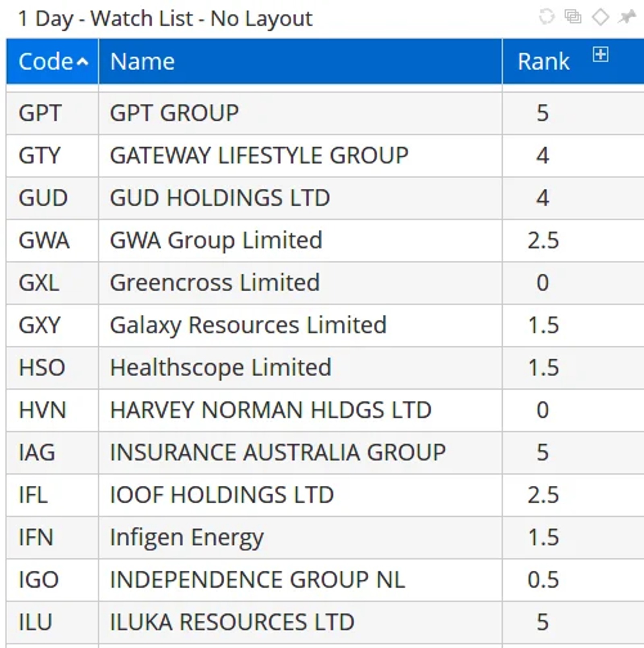Click rank value in GWA Group Limited row

point(543,241)
